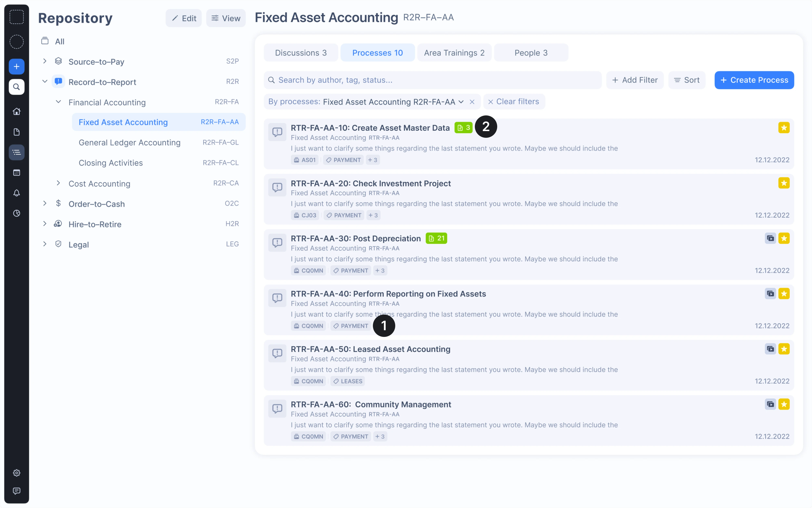The height and width of the screenshot is (508, 812).
Task: Click the View options button
Action: tap(226, 18)
